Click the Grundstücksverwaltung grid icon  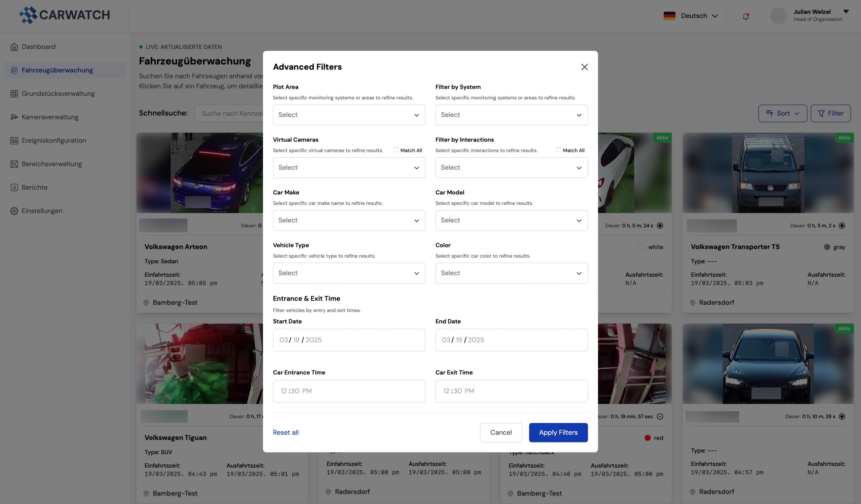tap(14, 93)
